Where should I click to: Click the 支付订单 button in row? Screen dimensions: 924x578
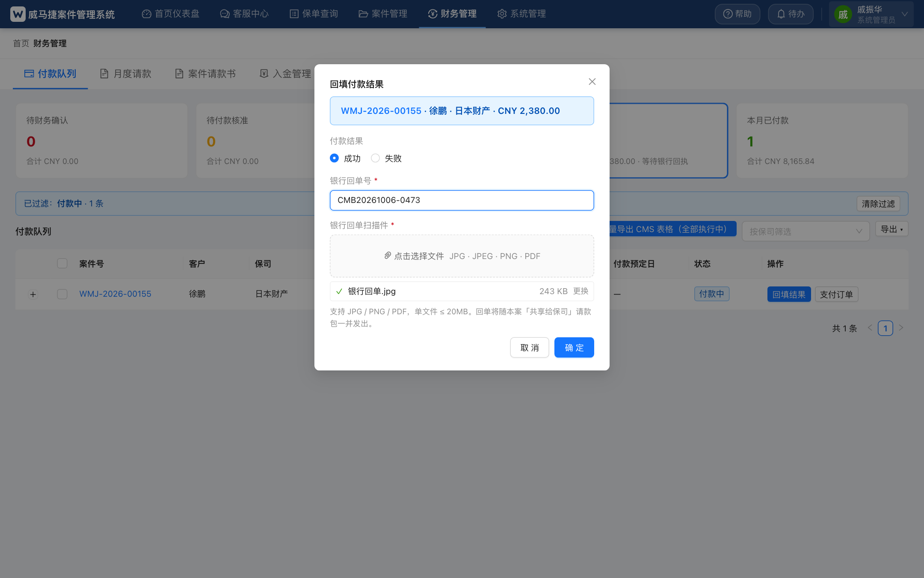coord(836,294)
